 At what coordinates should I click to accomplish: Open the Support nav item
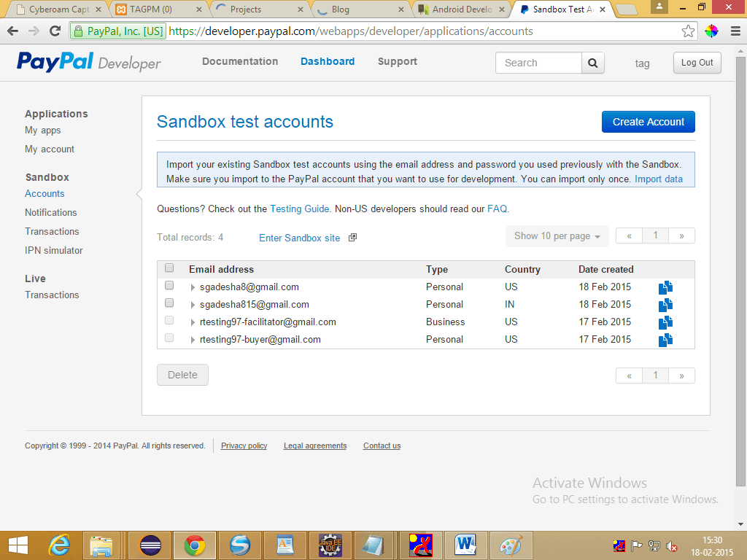398,61
